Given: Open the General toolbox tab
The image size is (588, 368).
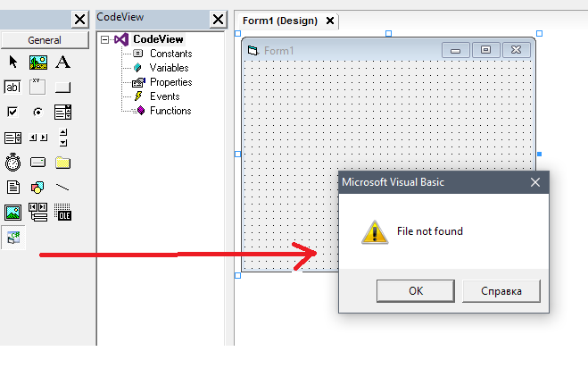Looking at the screenshot, I should coord(45,40).
